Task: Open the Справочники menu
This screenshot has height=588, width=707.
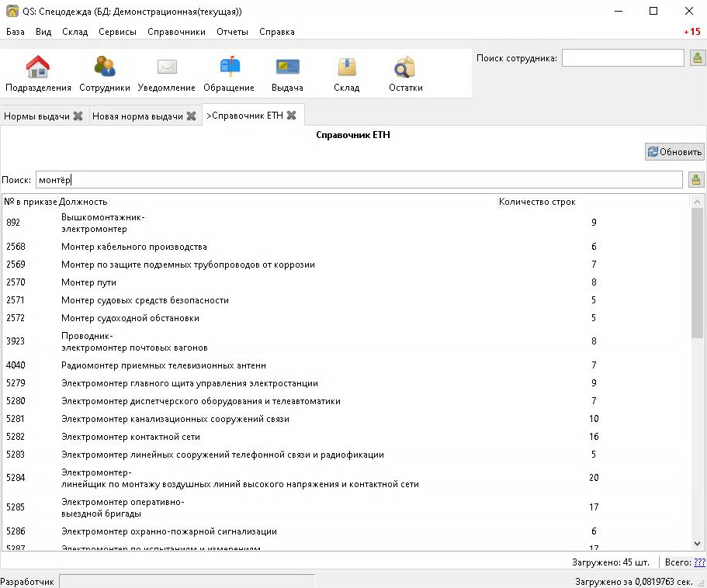Action: pos(176,32)
